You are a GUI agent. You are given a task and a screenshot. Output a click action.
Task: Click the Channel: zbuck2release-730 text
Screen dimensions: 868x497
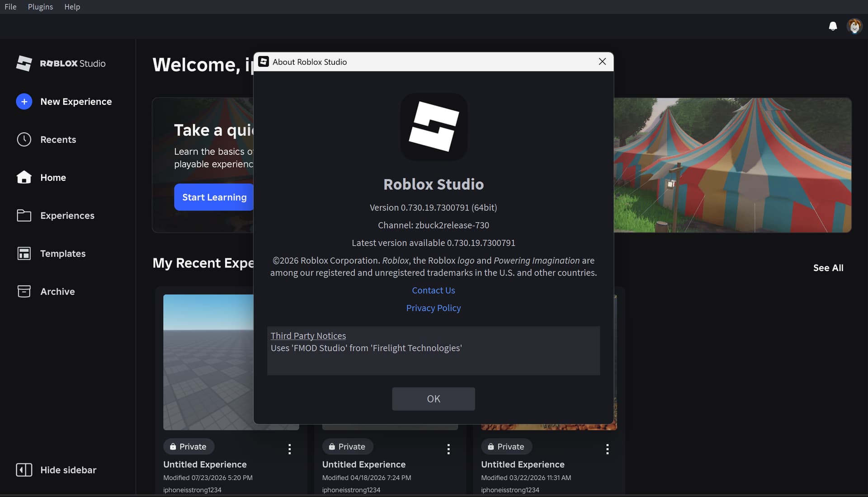tap(434, 225)
